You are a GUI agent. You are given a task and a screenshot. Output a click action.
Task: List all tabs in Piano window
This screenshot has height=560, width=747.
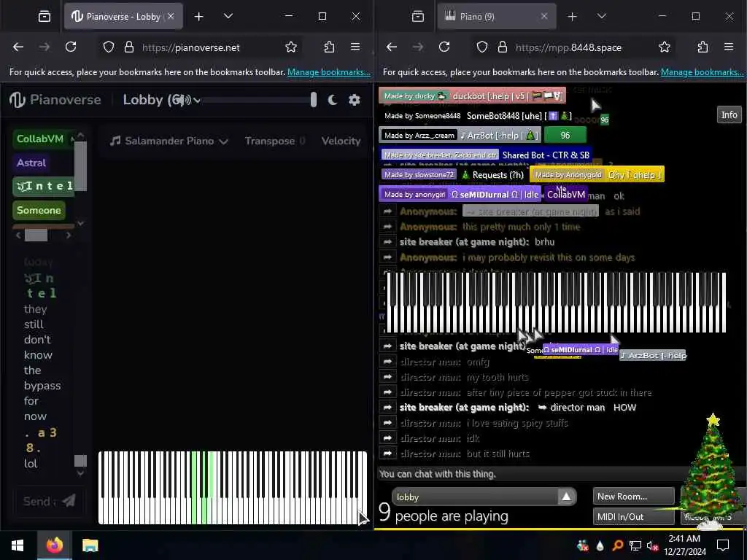point(602,16)
